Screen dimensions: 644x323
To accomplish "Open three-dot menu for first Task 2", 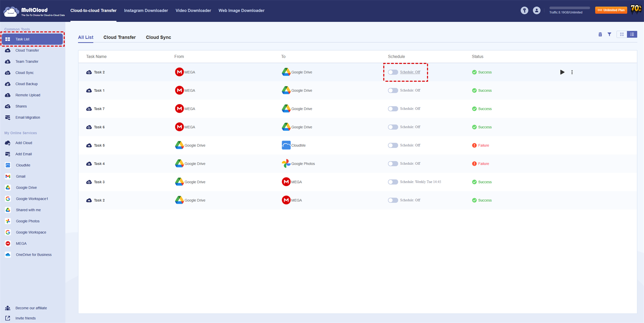I will pyautogui.click(x=572, y=72).
